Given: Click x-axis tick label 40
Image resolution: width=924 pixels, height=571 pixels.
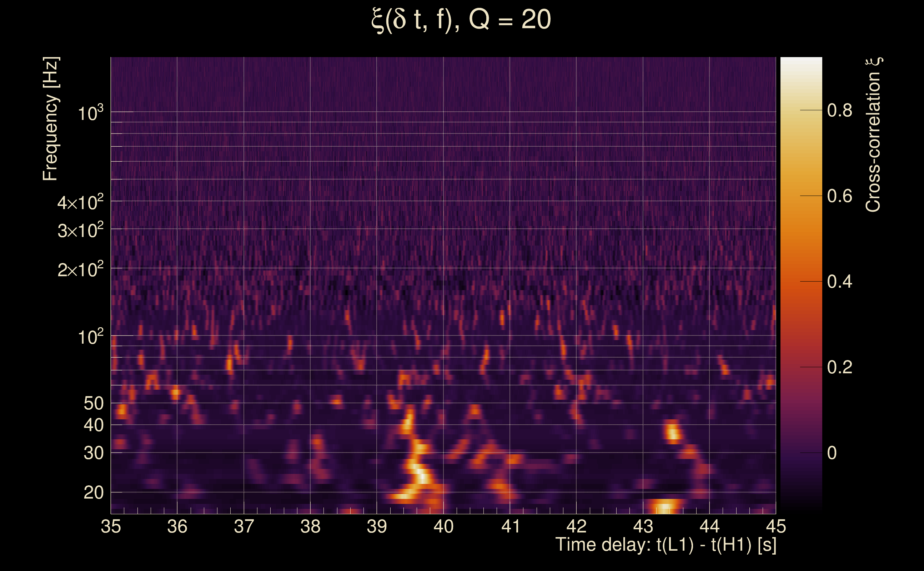Looking at the screenshot, I should tap(443, 526).
